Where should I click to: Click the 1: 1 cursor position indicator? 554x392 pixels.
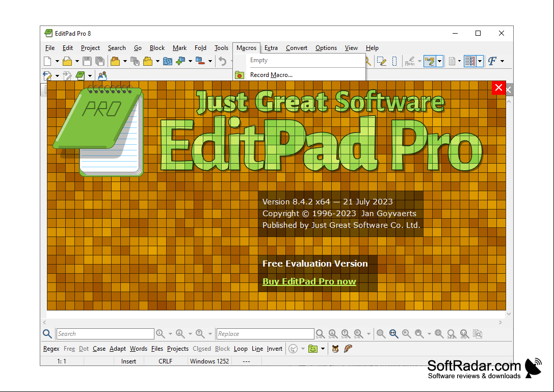coord(62,361)
